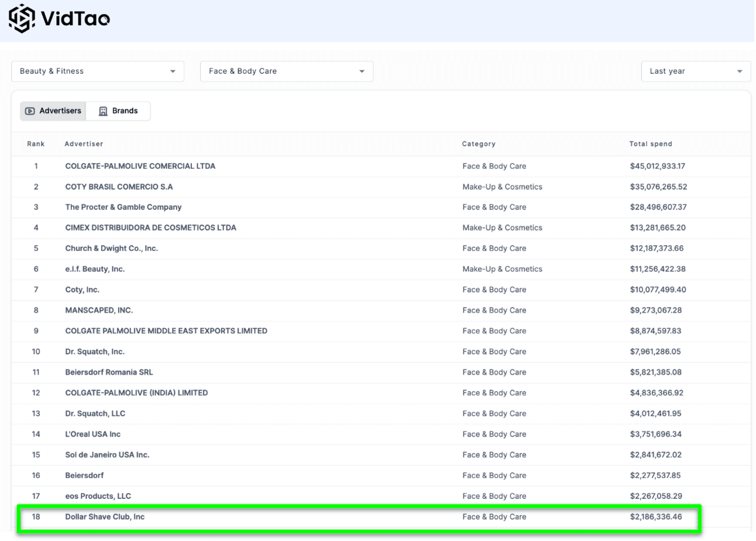Open Dr. Squatch, LLC advertiser
This screenshot has height=541, width=756.
point(95,413)
